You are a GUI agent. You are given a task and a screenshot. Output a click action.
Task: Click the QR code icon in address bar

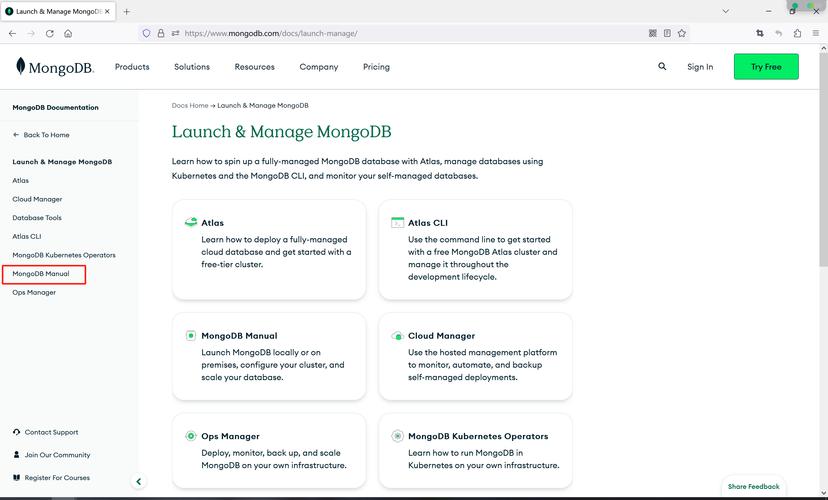coord(653,33)
